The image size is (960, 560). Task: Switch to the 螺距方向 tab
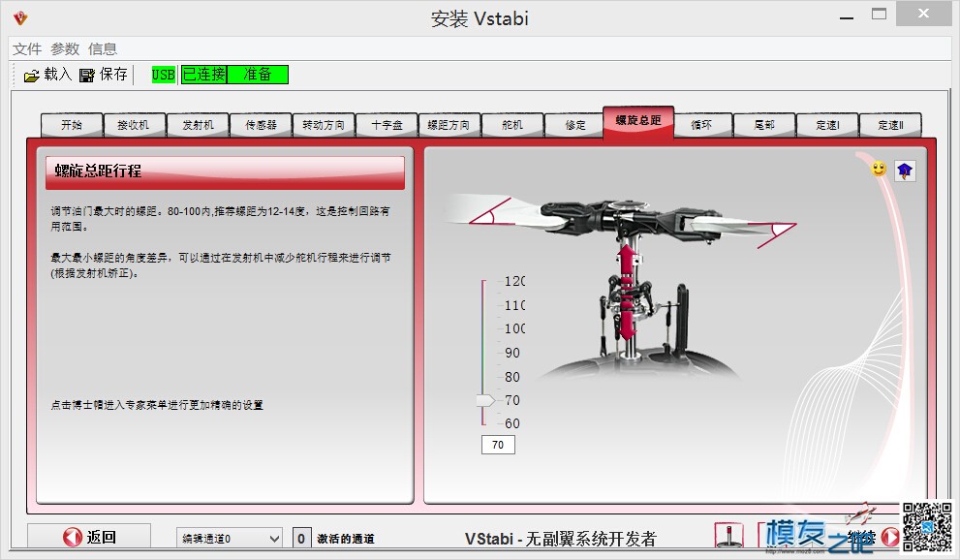[449, 125]
